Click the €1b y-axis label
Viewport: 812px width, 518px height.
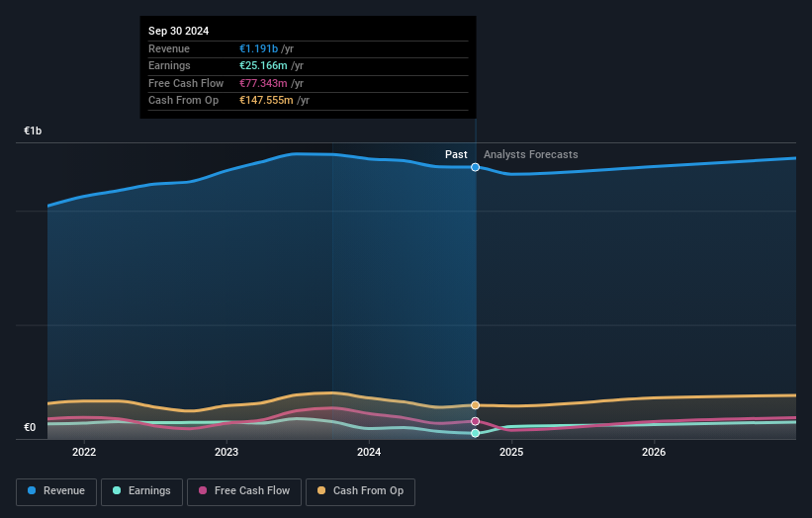33,130
